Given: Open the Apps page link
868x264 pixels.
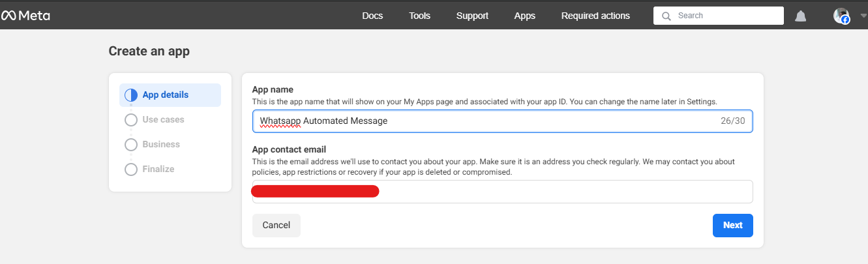Looking at the screenshot, I should click(524, 16).
